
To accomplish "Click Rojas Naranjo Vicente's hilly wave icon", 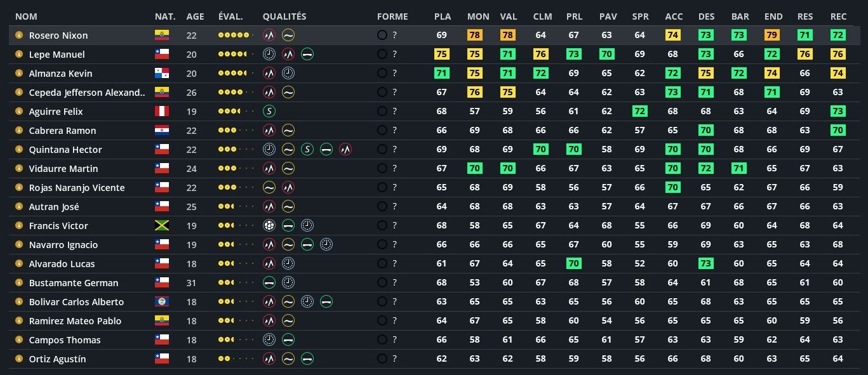I will click(x=269, y=188).
